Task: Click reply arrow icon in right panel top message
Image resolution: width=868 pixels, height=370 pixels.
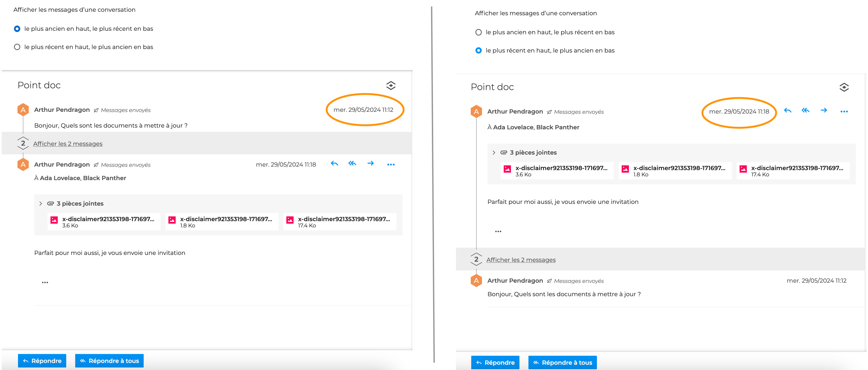Action: click(788, 110)
